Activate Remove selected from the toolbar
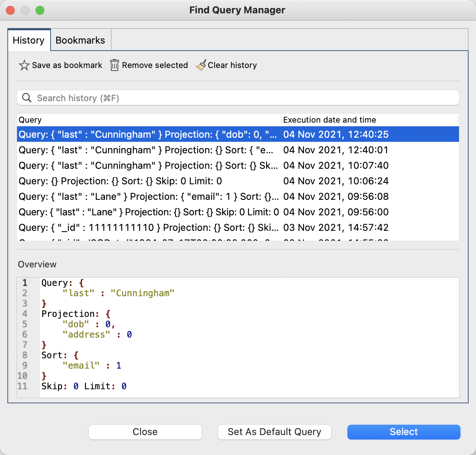The width and height of the screenshot is (476, 455). point(149,65)
